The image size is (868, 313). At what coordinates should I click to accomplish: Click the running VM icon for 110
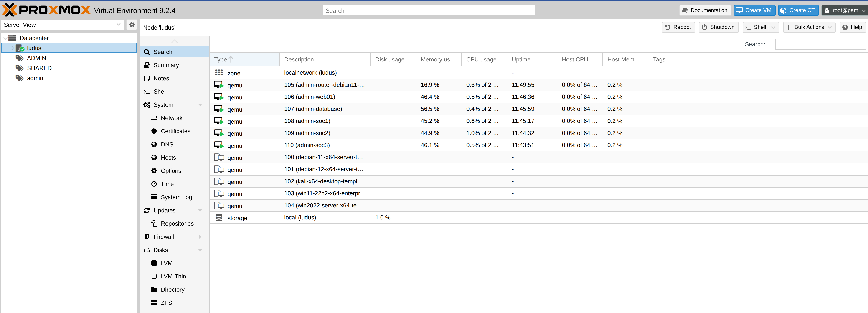tap(219, 145)
